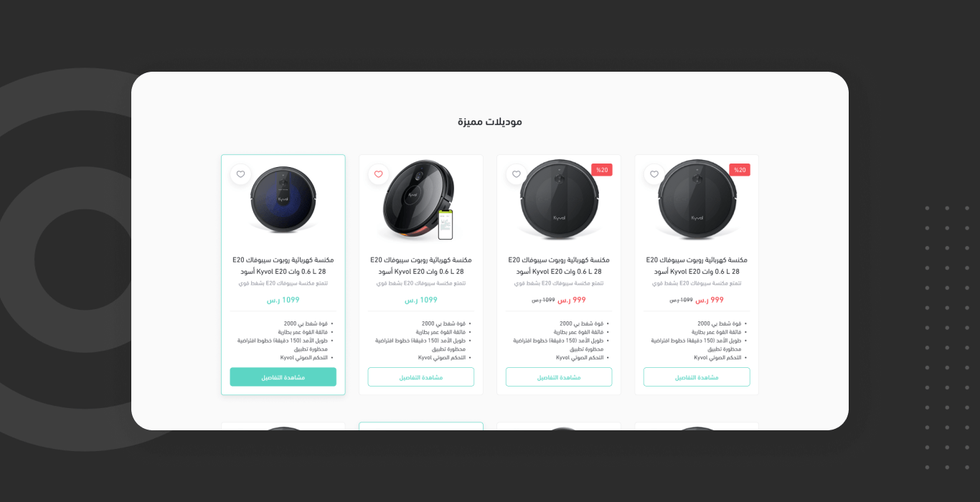
Task: Add the blue-lit Kyvol vacuum to wishlist
Action: [240, 174]
